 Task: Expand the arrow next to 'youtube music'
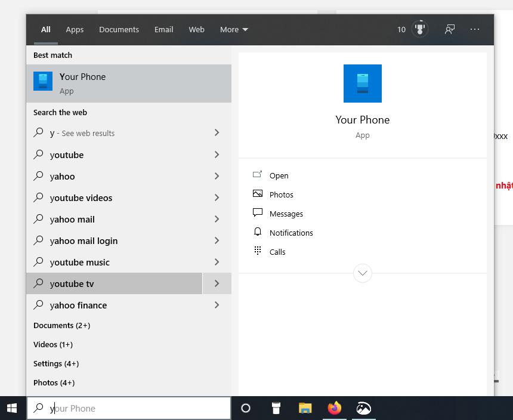coord(217,262)
